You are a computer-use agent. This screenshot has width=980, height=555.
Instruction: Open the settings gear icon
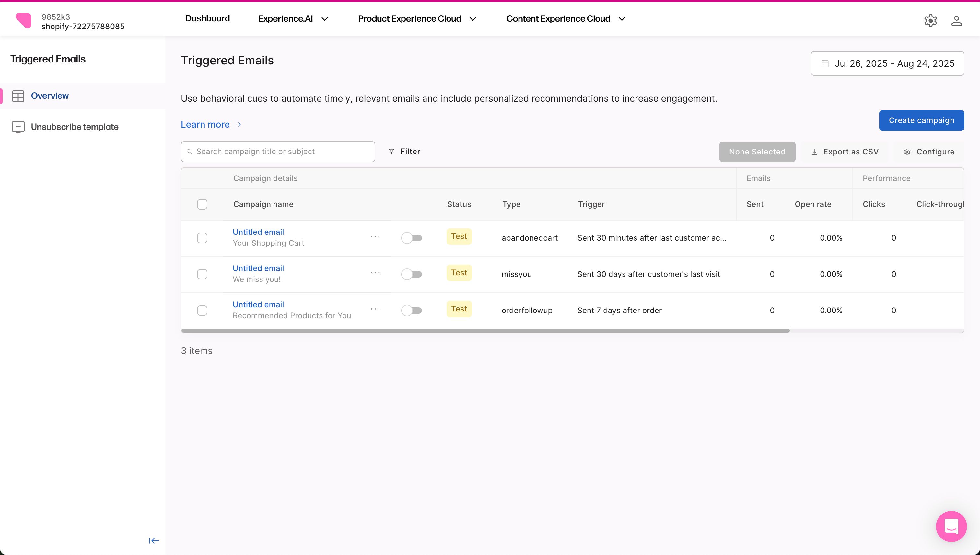(x=930, y=21)
